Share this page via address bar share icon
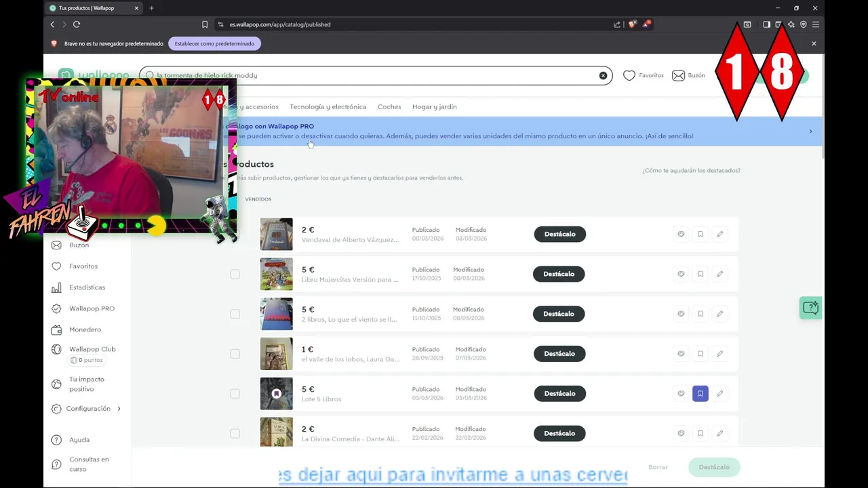The image size is (868, 488). click(617, 24)
